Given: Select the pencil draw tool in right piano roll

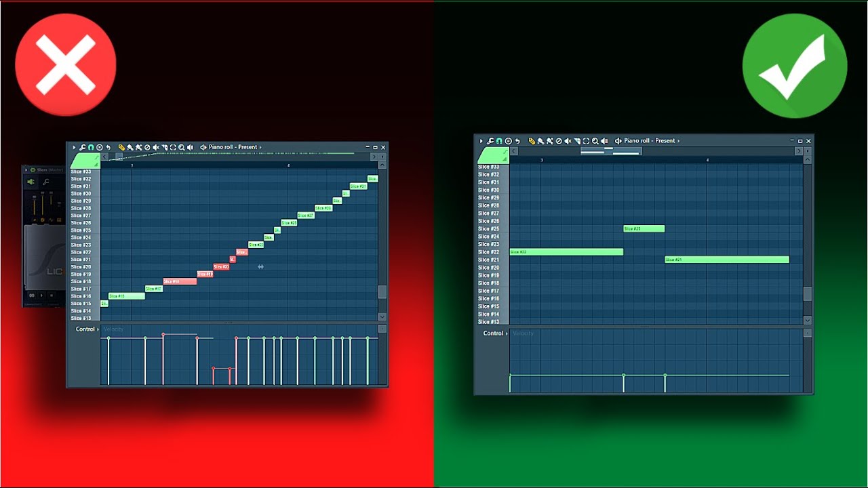Looking at the screenshot, I should tap(532, 141).
